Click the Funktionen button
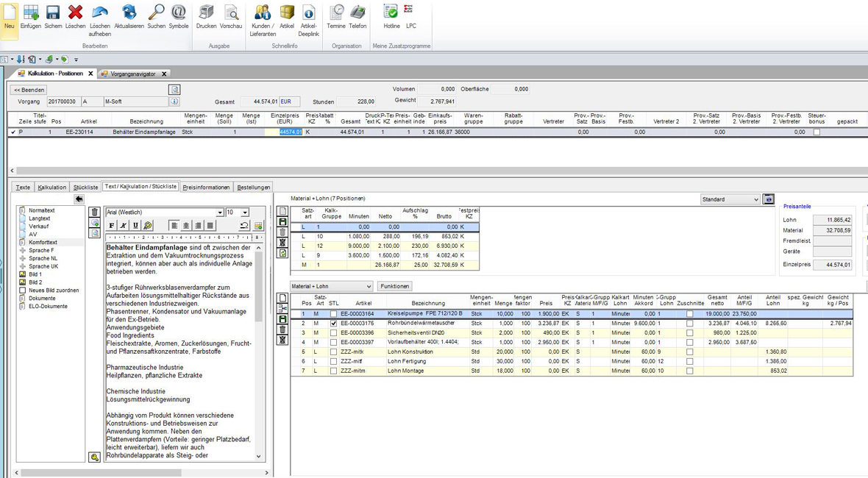 (394, 286)
